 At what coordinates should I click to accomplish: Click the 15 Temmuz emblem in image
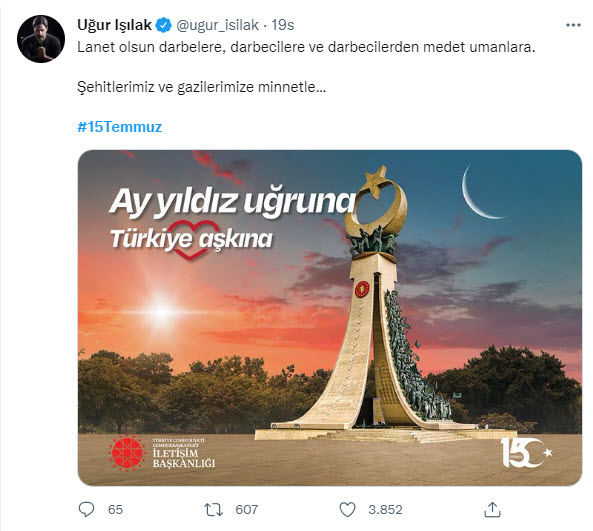[526, 452]
